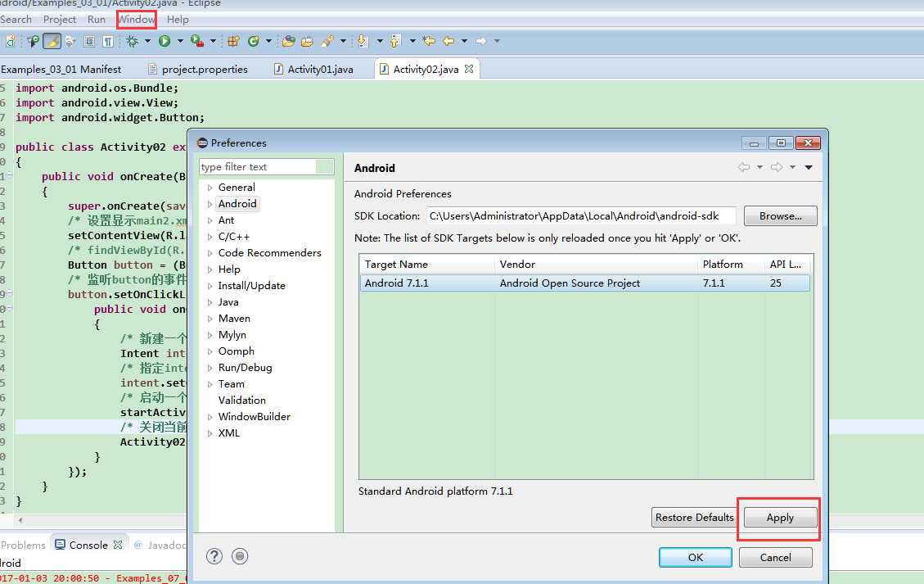Open the Window menu

point(137,20)
